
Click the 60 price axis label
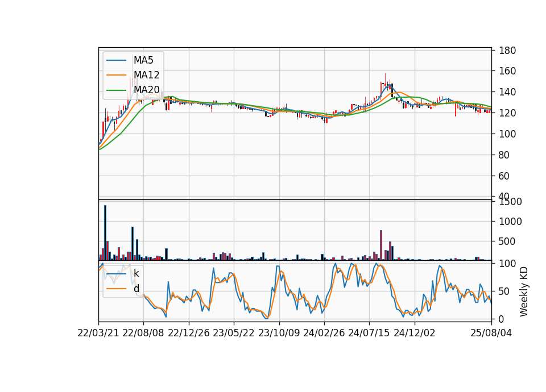click(504, 176)
